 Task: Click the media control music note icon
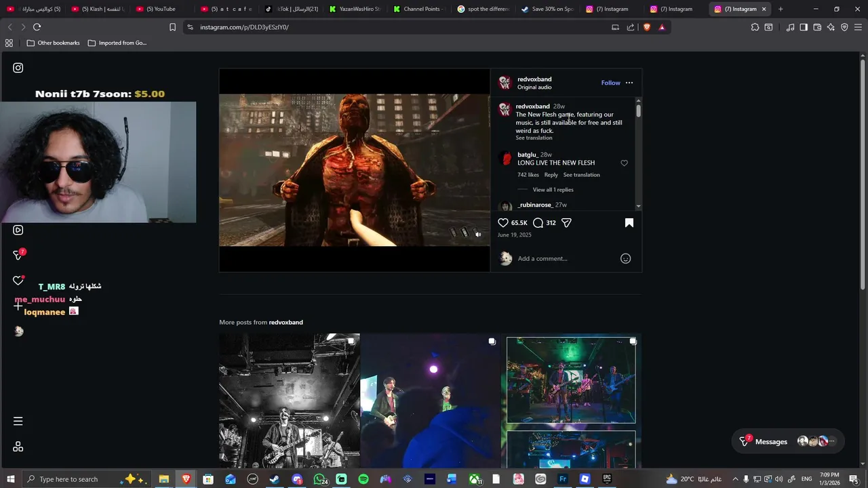point(790,27)
